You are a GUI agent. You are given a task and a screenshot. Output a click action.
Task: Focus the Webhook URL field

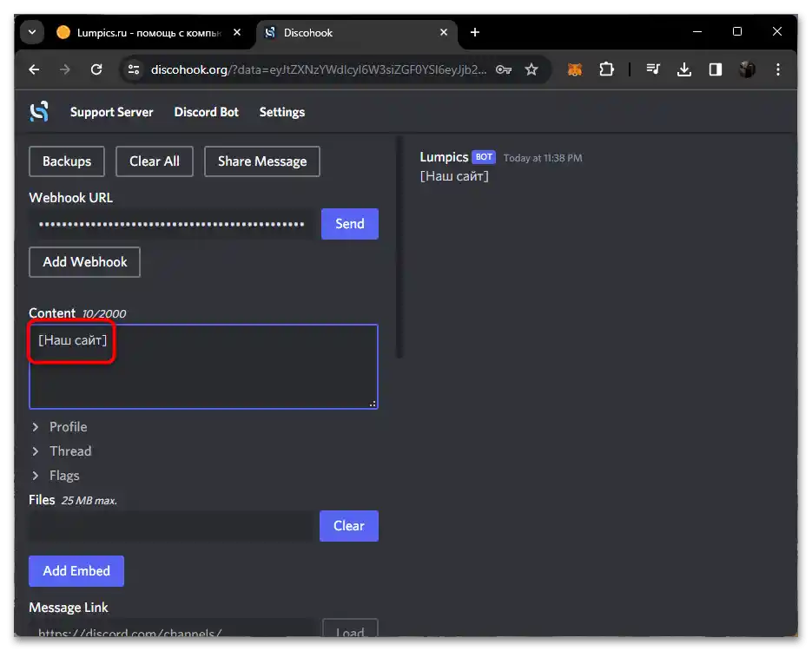click(x=172, y=224)
